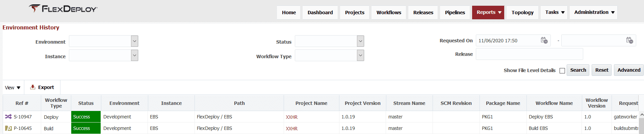Image resolution: width=644 pixels, height=134 pixels.
Task: Open the Environment dropdown
Action: tap(134, 41)
